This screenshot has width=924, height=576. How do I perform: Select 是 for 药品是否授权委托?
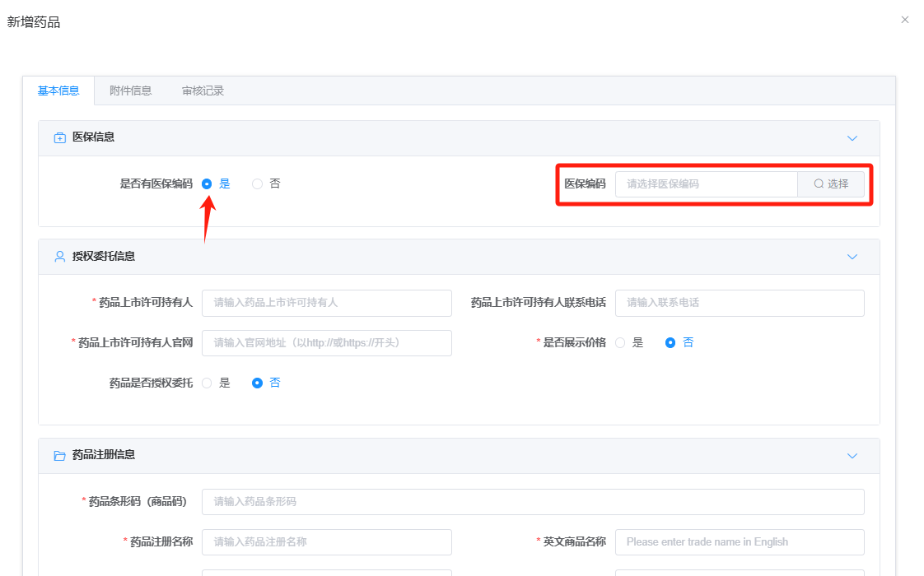pyautogui.click(x=207, y=383)
